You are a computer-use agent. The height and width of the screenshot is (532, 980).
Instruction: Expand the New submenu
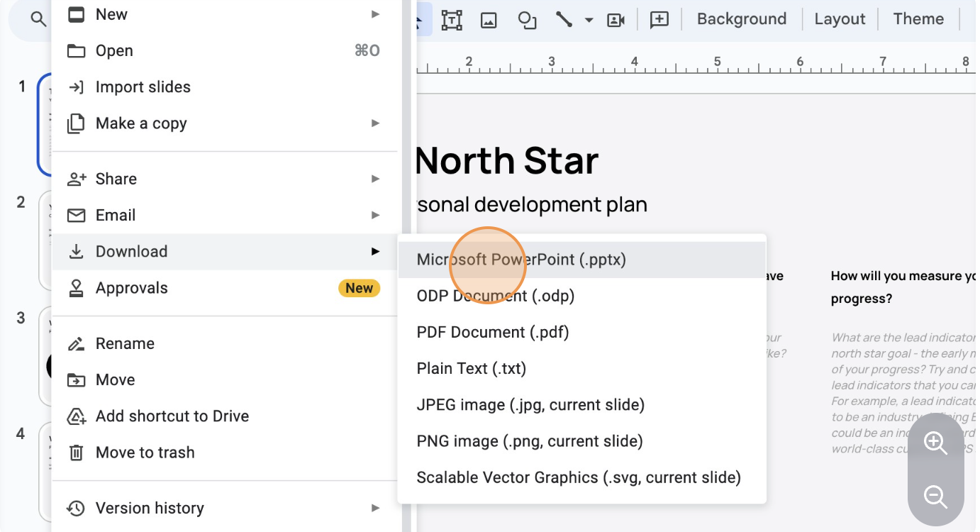pos(374,14)
